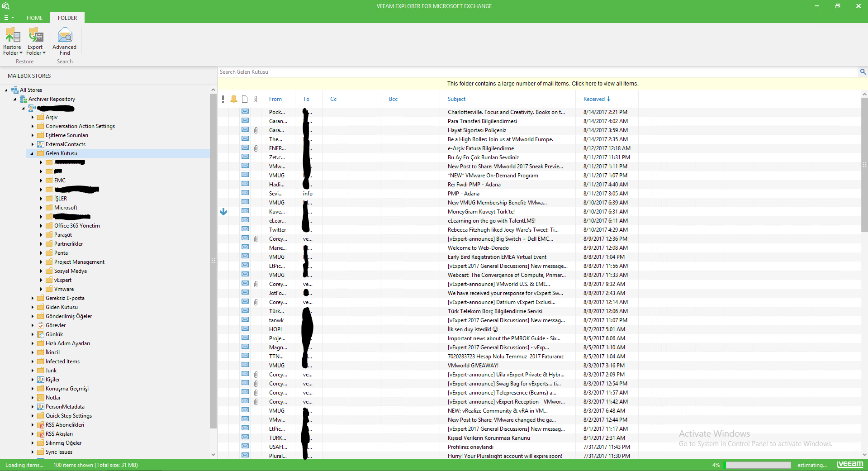Click the search magnifier icon

(863, 72)
